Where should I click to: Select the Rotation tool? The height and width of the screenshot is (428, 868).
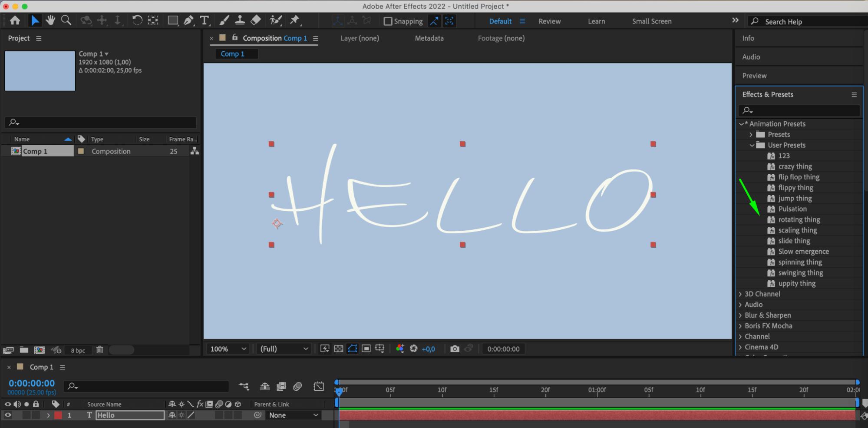click(137, 20)
